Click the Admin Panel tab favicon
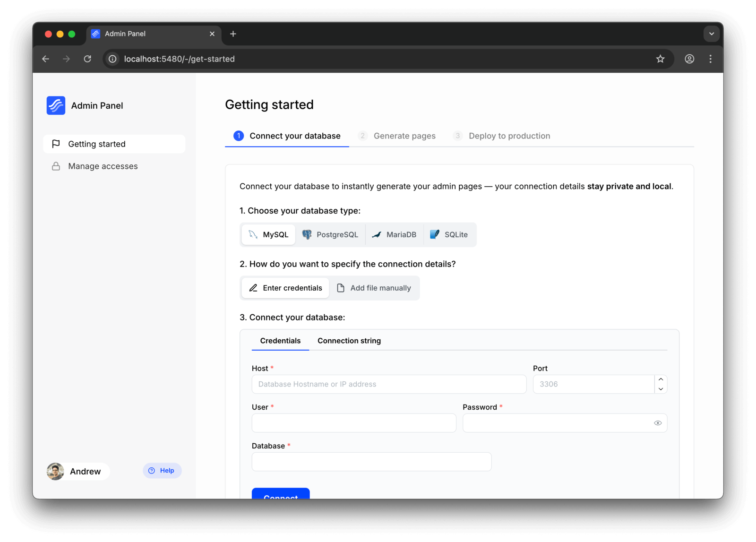This screenshot has width=756, height=542. [95, 34]
